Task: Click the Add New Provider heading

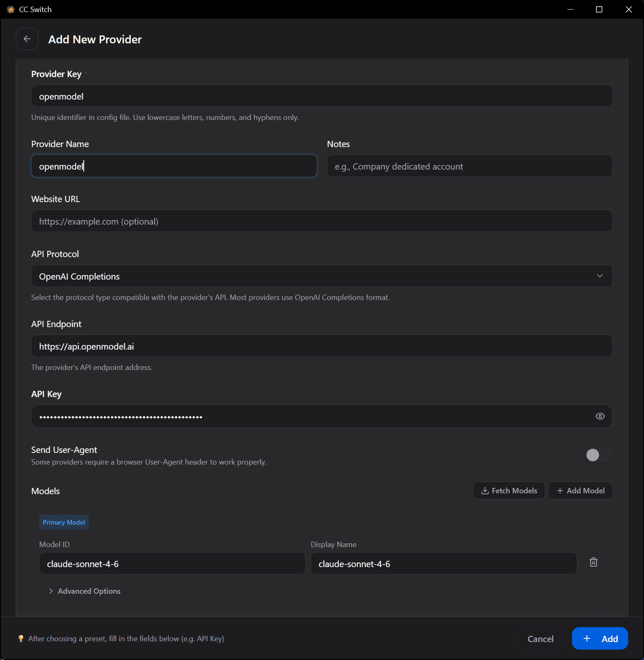Action: tap(95, 39)
